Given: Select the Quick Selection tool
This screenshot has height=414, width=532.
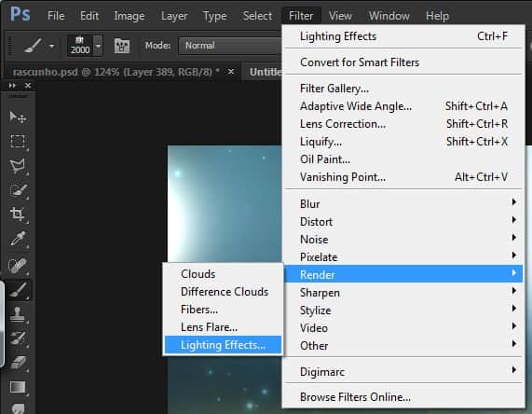Looking at the screenshot, I should click(x=18, y=190).
